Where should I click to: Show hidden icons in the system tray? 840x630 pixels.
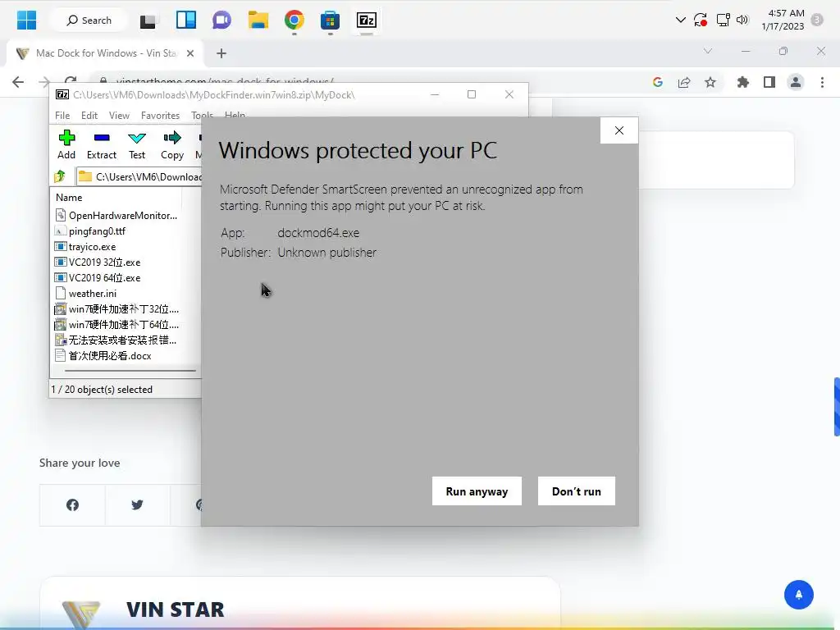tap(680, 20)
